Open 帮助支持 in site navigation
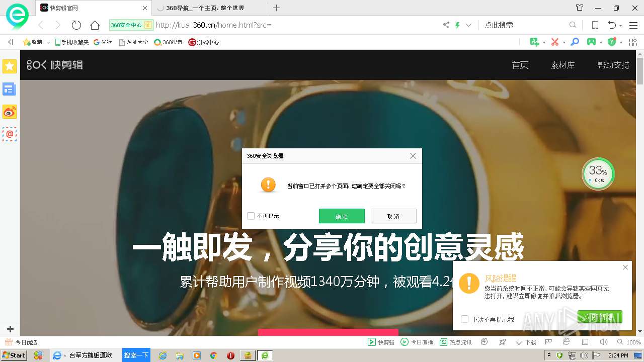 (613, 65)
